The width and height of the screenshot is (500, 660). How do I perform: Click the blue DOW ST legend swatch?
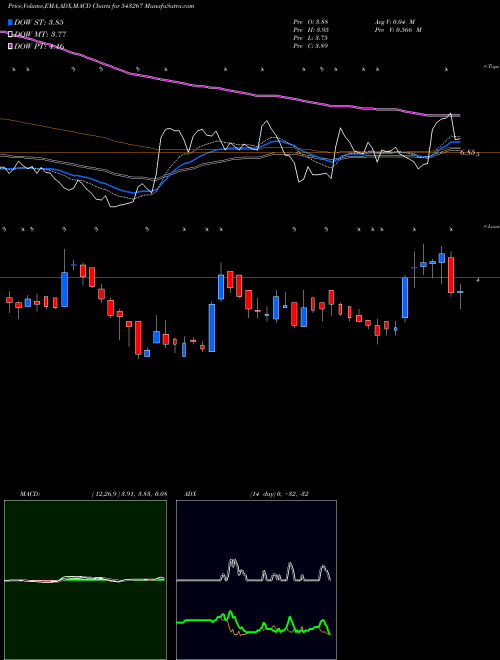(x=10, y=22)
